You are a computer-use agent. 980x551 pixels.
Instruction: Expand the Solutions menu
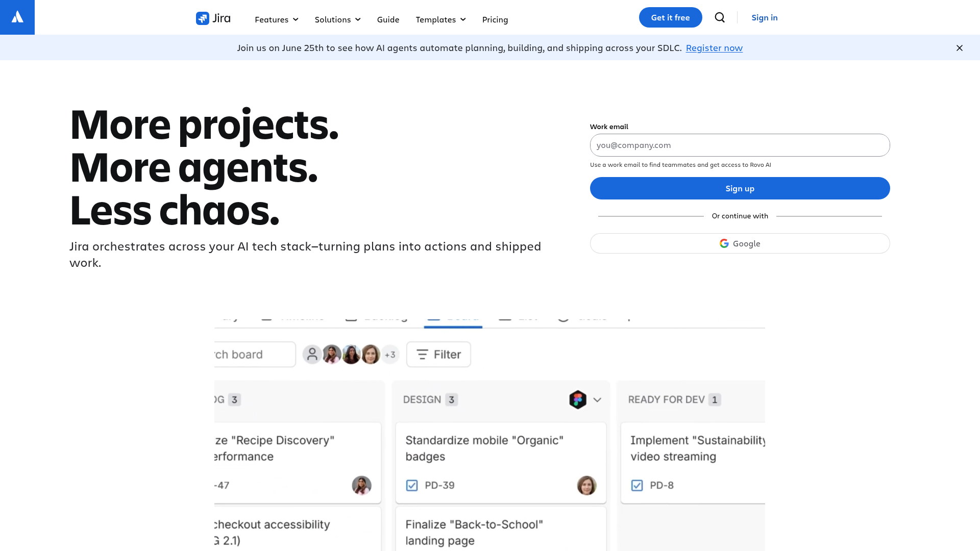pyautogui.click(x=338, y=19)
